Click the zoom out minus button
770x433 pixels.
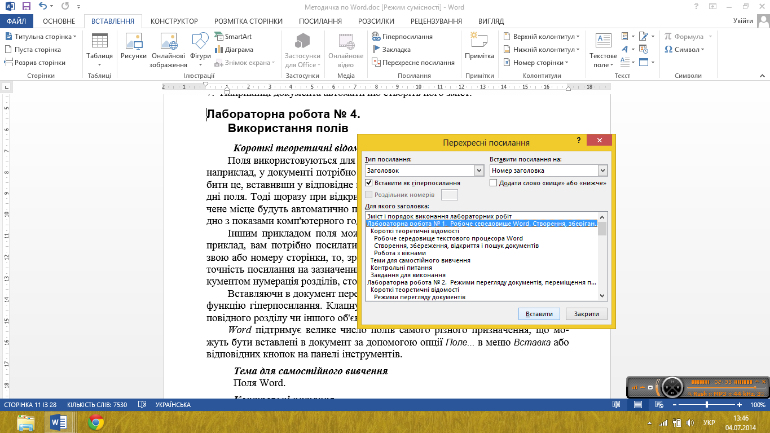point(675,405)
